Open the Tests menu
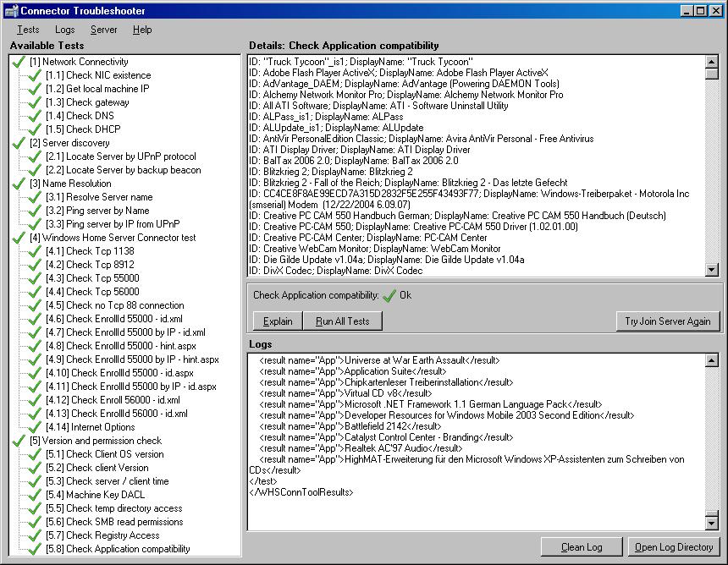The width and height of the screenshot is (728, 565). coord(28,30)
